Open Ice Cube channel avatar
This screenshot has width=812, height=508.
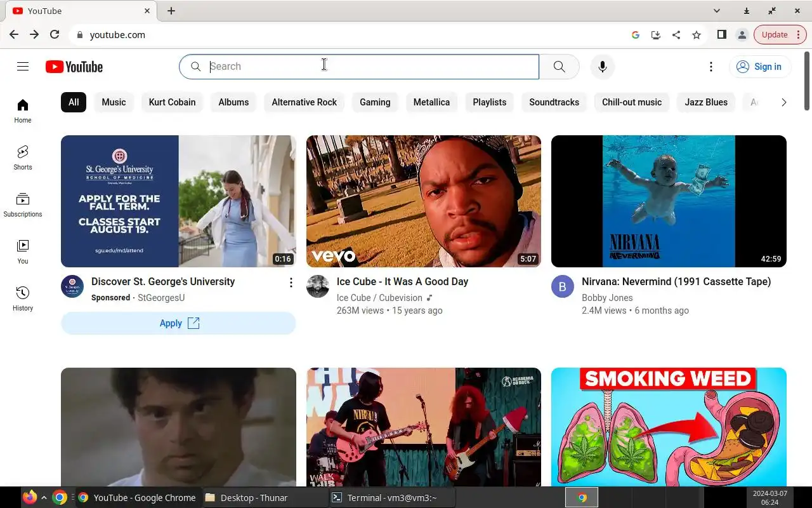coord(318,286)
